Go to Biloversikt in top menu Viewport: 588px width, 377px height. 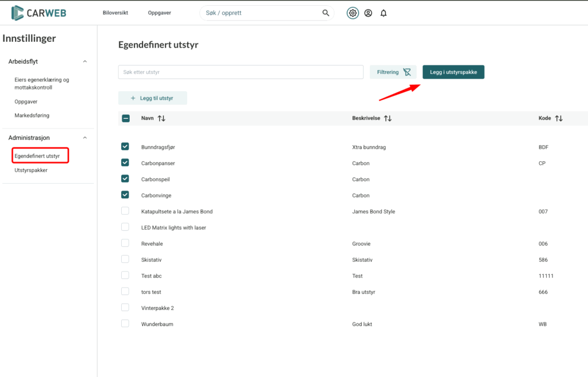tap(115, 13)
